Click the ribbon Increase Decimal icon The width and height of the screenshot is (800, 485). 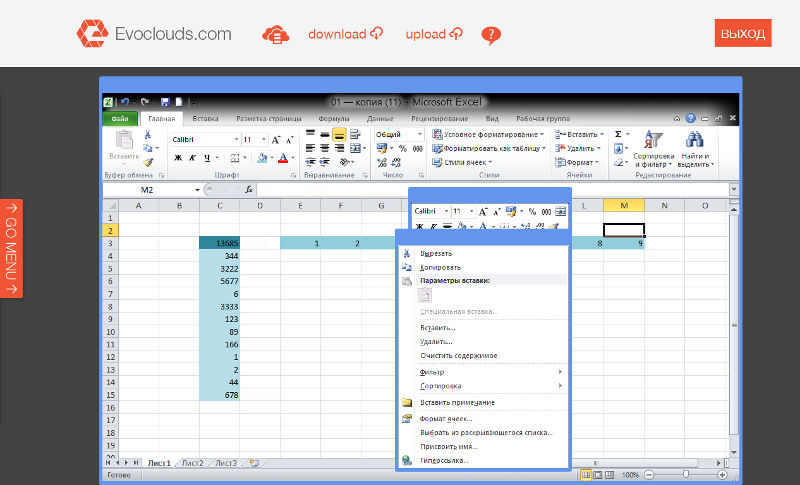(x=382, y=162)
